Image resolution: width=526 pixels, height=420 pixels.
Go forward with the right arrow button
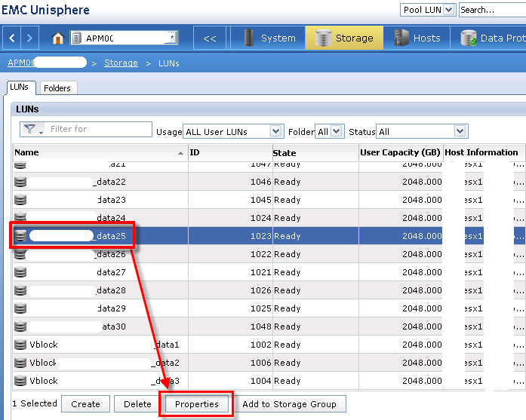pos(30,38)
